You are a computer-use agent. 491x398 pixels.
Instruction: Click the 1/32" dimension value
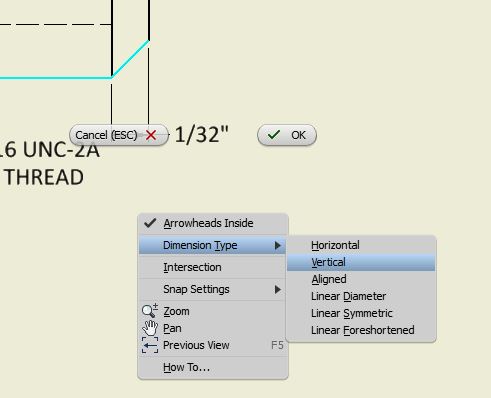(x=202, y=135)
